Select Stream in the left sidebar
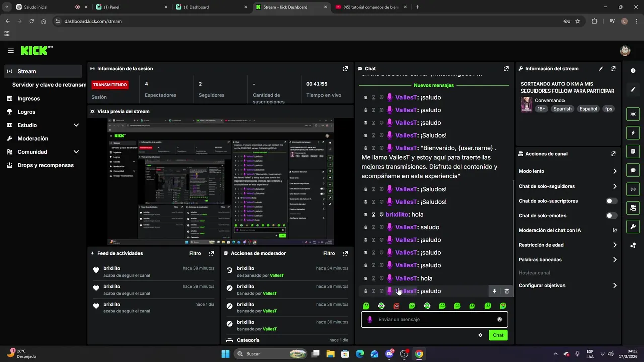Viewport: 644px width, 362px height. coord(43,71)
